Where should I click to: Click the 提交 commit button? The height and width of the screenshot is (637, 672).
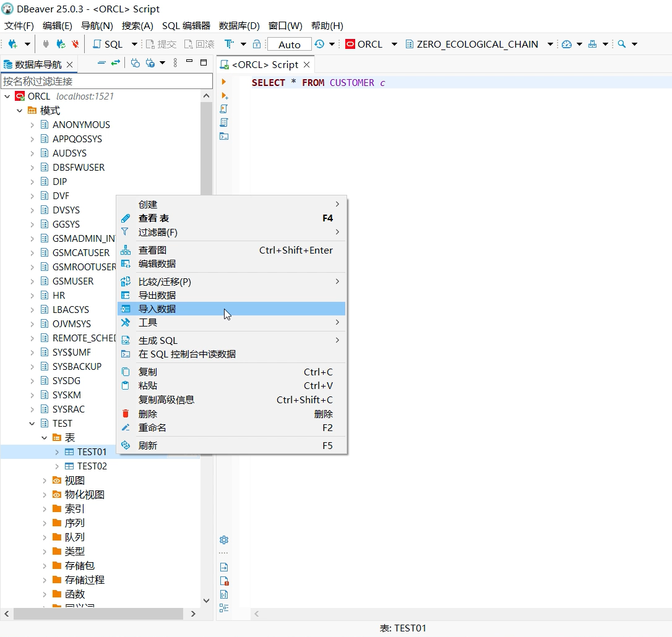point(161,44)
